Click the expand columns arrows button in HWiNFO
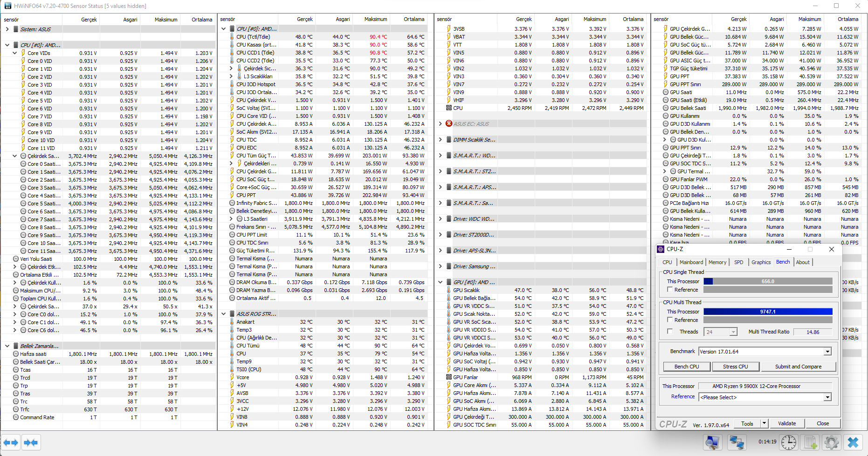The width and height of the screenshot is (868, 456). point(11,442)
